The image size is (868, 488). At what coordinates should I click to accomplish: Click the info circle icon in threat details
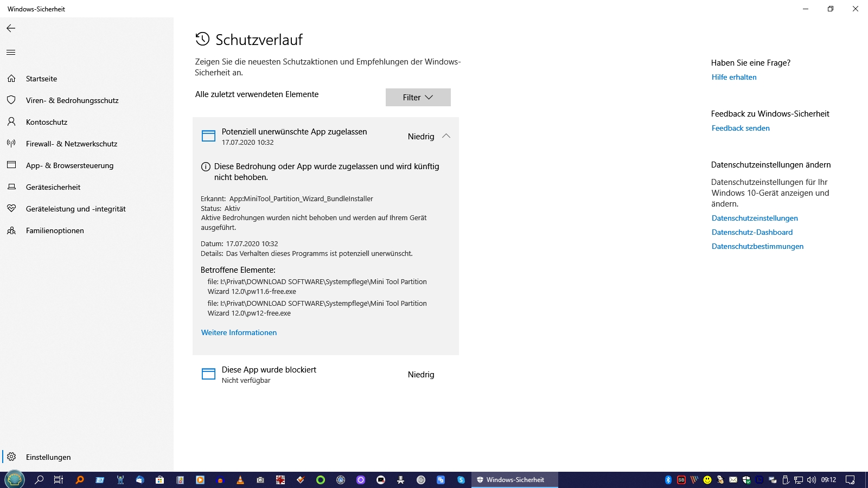coord(206,167)
